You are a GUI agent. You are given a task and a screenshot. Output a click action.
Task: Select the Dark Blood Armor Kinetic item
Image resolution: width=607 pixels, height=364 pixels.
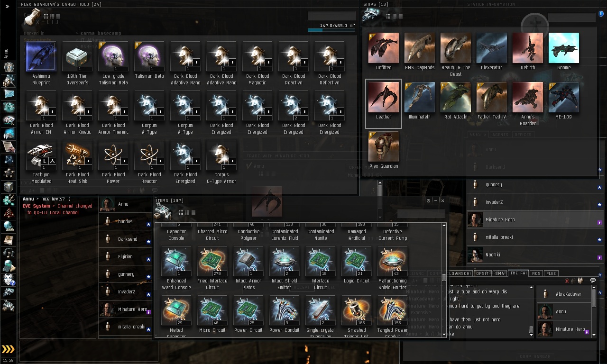(77, 106)
